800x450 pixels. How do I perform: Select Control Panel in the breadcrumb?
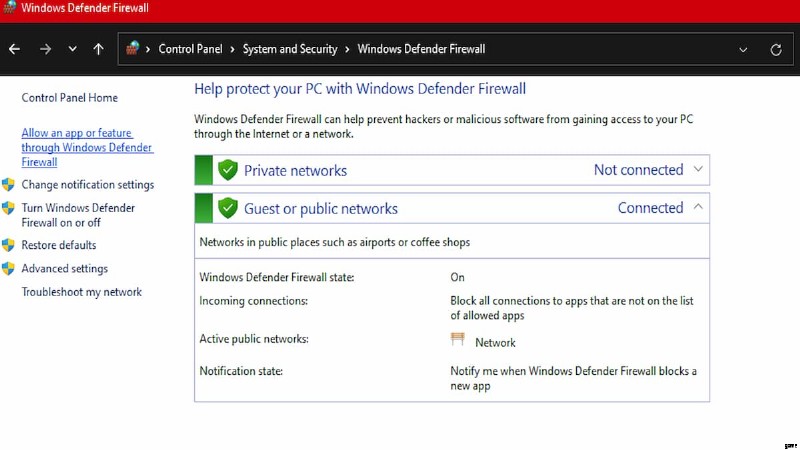190,49
